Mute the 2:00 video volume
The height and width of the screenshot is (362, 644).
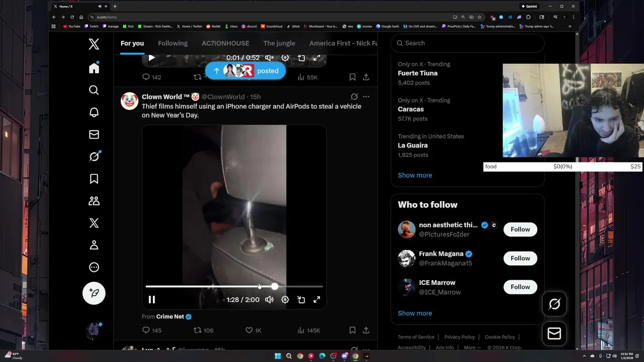click(269, 300)
